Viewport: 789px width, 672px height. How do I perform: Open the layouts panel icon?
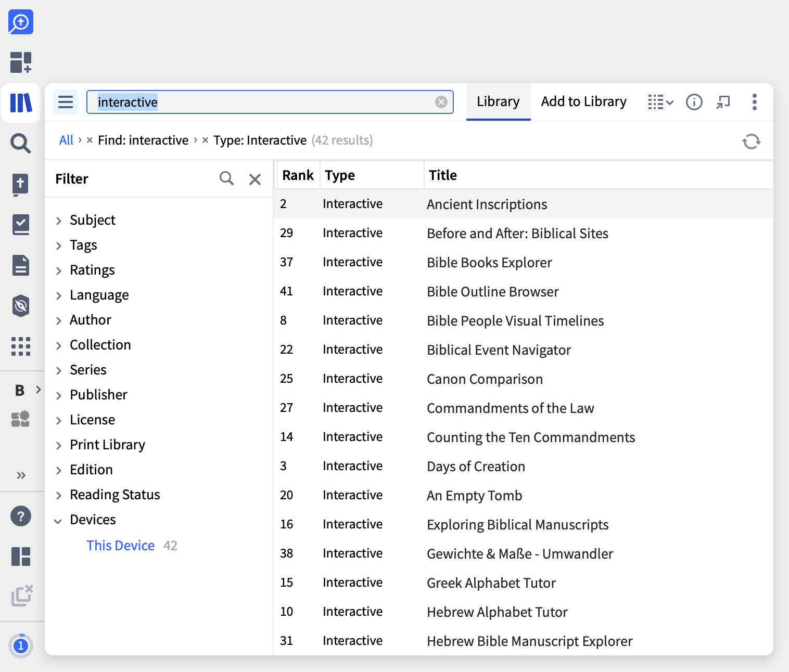(21, 557)
